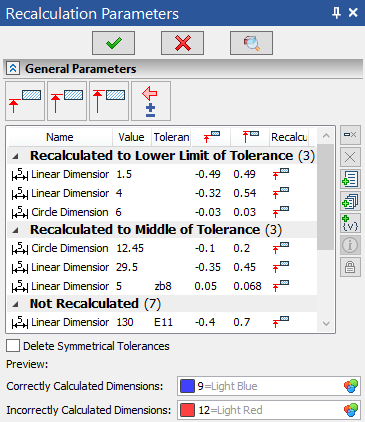Cancel with the red X button
This screenshot has width=365, height=422.
(182, 43)
